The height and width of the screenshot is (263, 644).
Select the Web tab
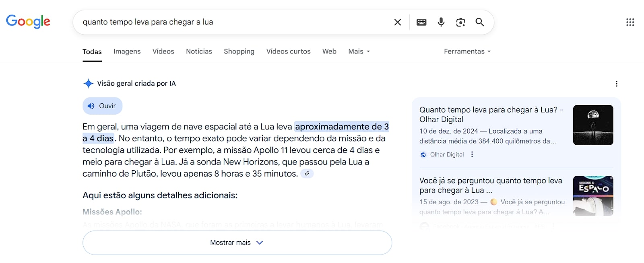click(x=329, y=51)
